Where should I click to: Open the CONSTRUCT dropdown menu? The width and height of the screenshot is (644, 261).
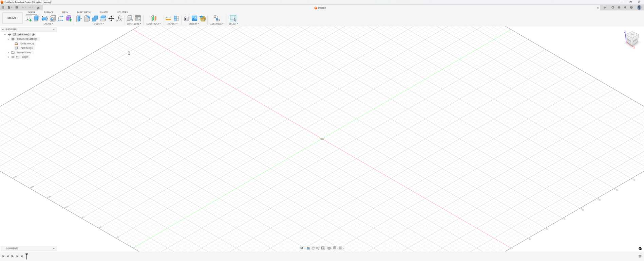[153, 24]
